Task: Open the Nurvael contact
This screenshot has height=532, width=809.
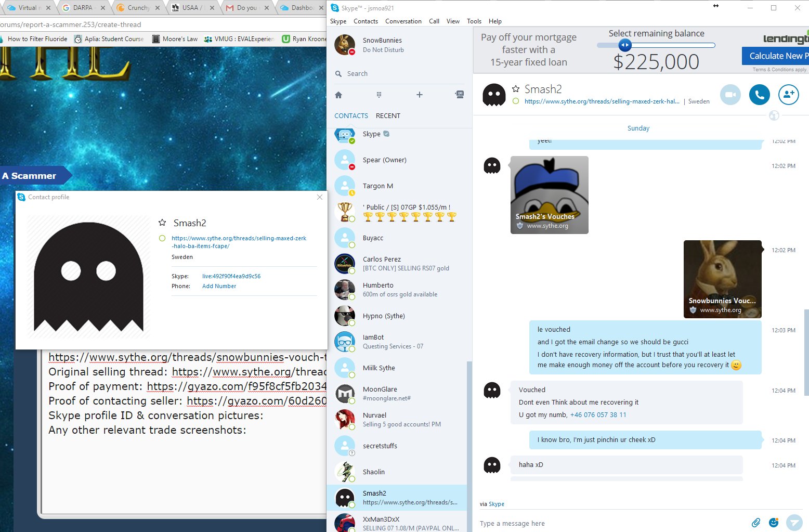Action: point(397,420)
